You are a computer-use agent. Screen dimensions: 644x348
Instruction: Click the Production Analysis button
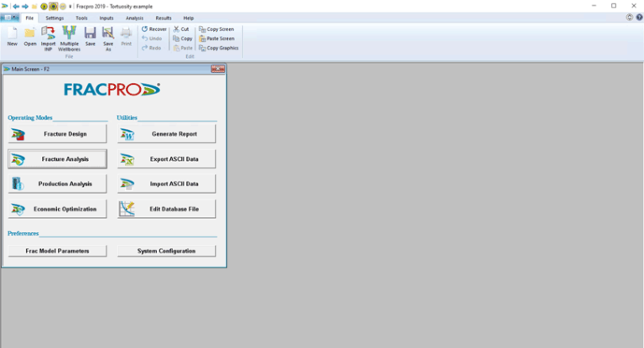(x=57, y=184)
